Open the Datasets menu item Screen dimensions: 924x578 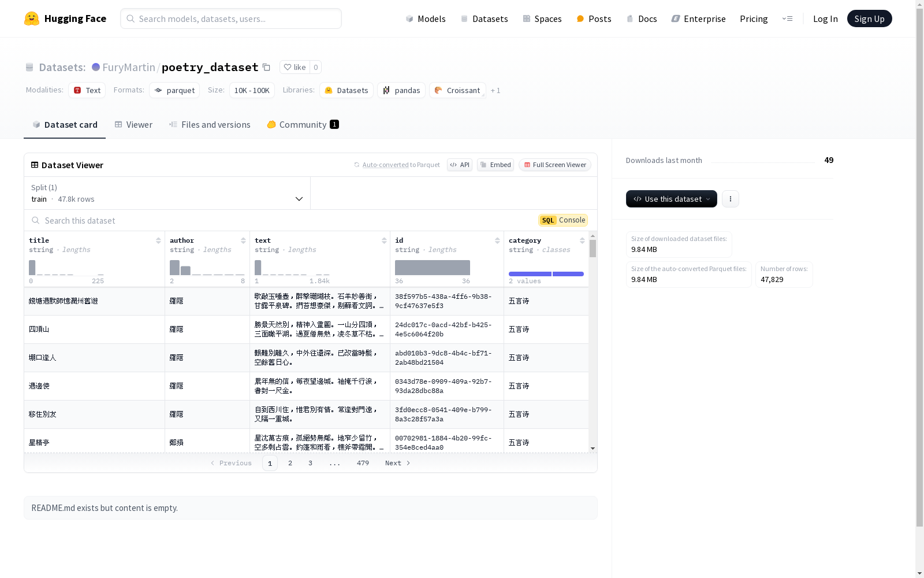[484, 18]
